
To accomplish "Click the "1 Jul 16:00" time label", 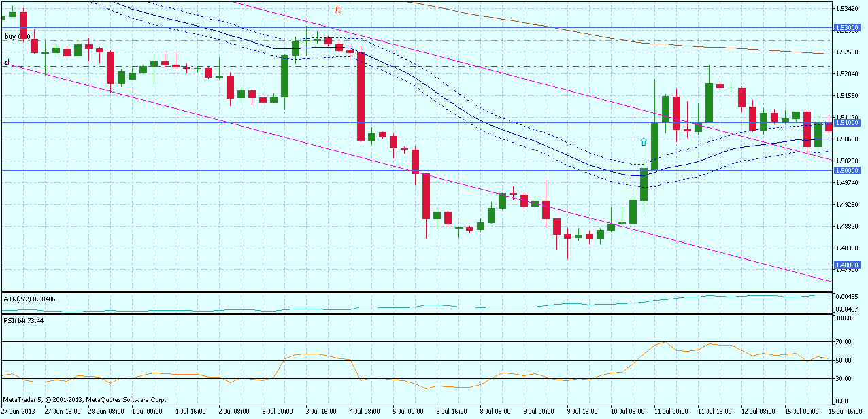I will [192, 412].
